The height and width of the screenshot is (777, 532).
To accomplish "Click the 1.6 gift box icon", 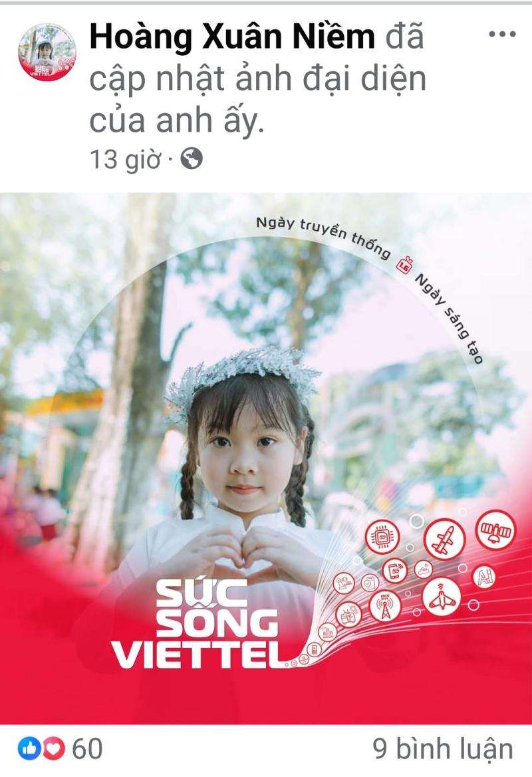I will point(404,265).
